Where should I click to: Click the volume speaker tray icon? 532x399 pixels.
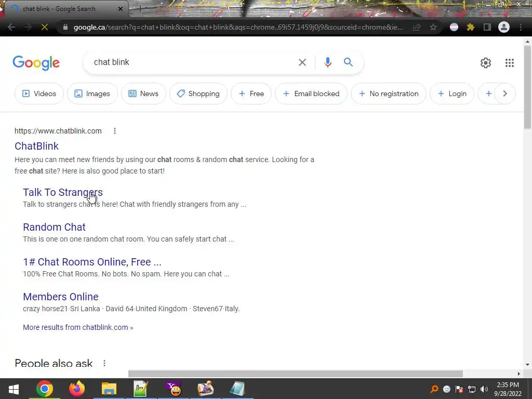click(484, 389)
